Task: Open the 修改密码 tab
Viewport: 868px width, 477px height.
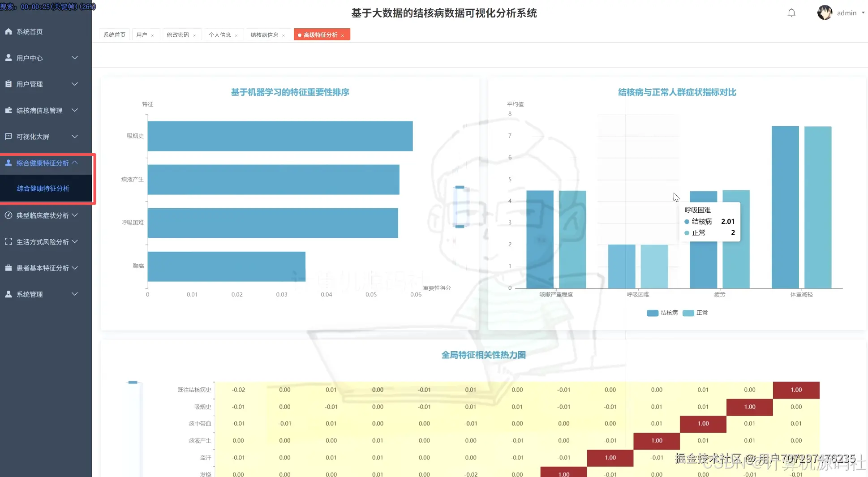Action: tap(178, 34)
